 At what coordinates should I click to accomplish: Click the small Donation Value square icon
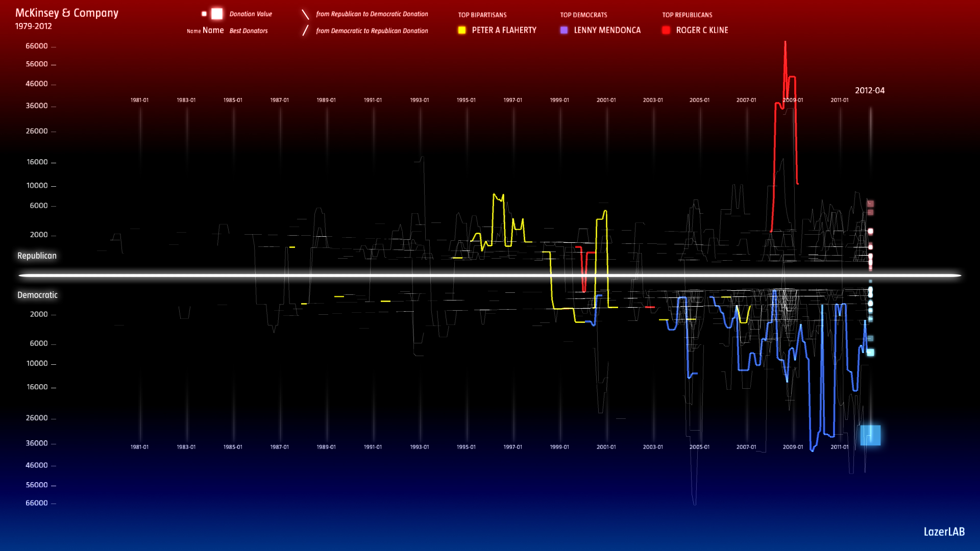204,14
